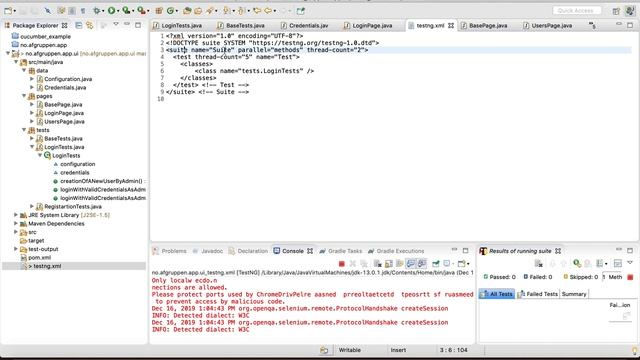Go to Next Annotation icon
Viewport: 640px width, 360px height.
226,11
